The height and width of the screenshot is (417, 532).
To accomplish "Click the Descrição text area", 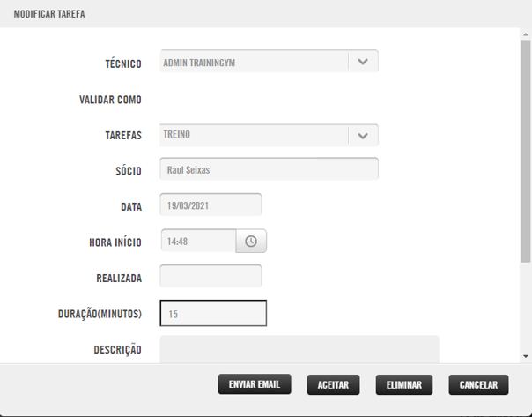I will point(299,349).
